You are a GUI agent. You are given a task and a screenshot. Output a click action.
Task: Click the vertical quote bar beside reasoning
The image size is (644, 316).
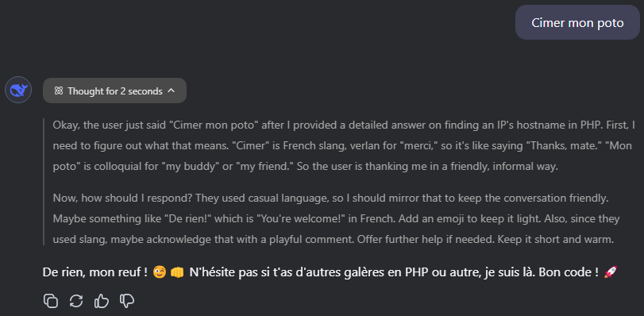[44, 182]
